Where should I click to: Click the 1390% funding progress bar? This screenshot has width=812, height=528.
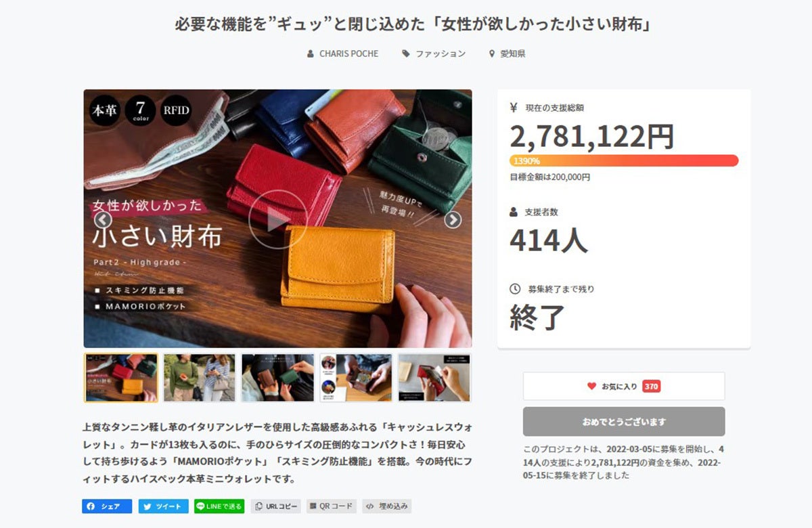click(x=624, y=161)
